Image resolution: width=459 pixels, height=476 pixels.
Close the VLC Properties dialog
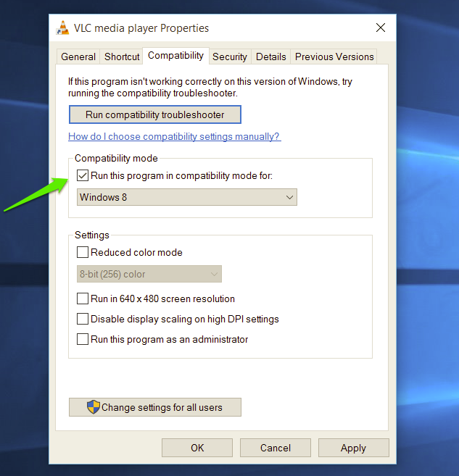pos(381,28)
